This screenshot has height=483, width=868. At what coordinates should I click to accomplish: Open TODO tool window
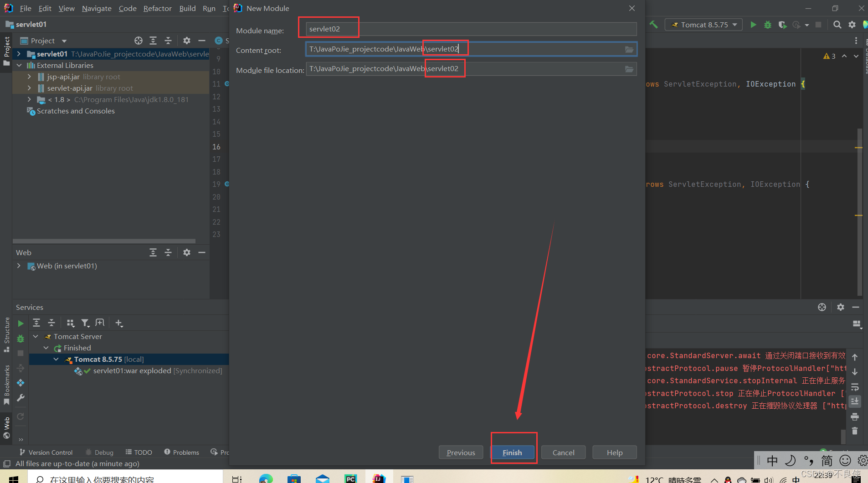(x=139, y=452)
